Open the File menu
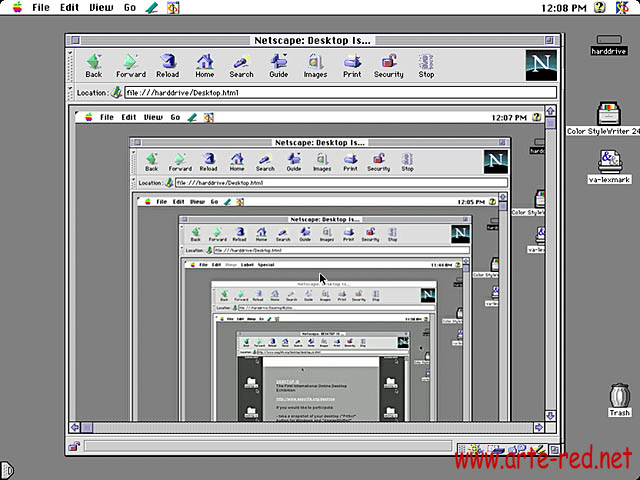This screenshot has width=640, height=480. point(40,7)
